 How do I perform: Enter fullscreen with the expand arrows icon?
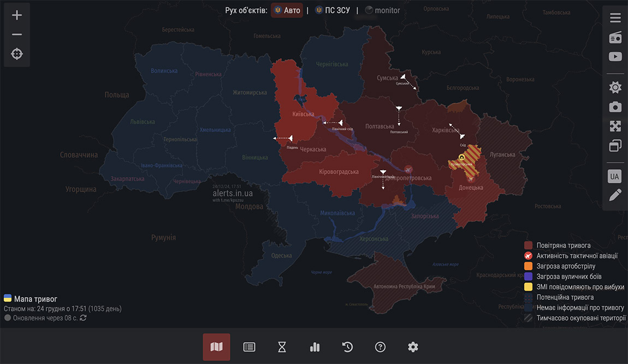click(615, 127)
